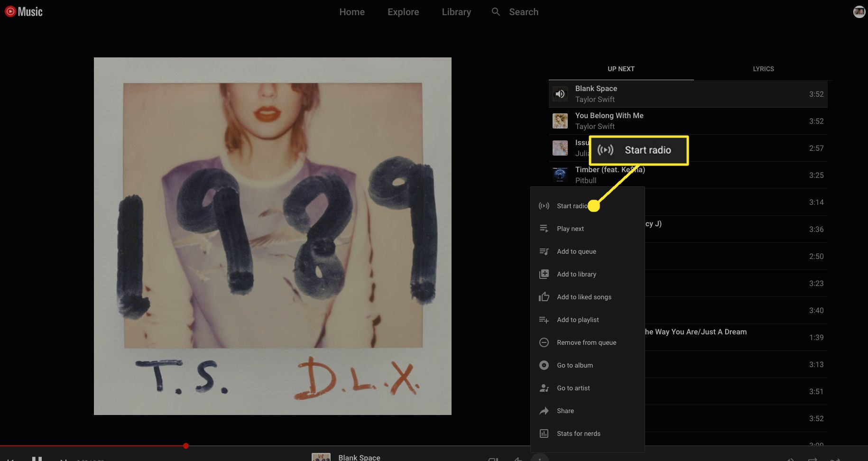Viewport: 868px width, 461px height.
Task: Open the Home page
Action: (x=352, y=12)
